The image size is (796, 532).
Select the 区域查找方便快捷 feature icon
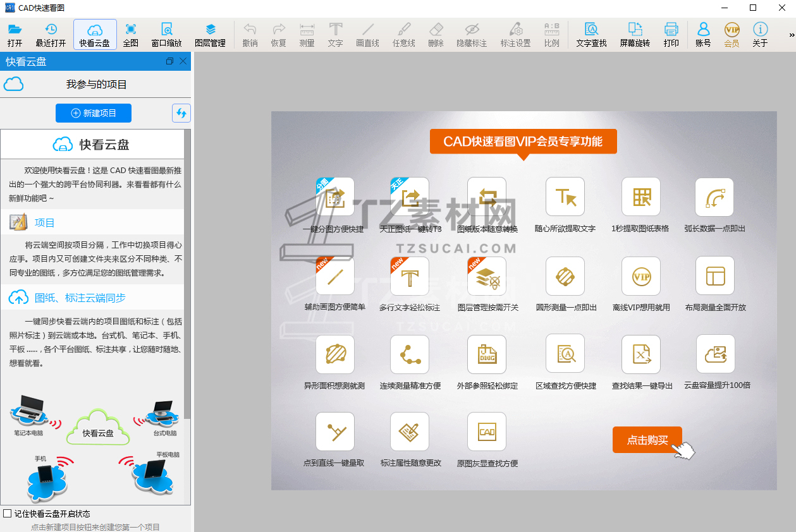[x=565, y=354]
